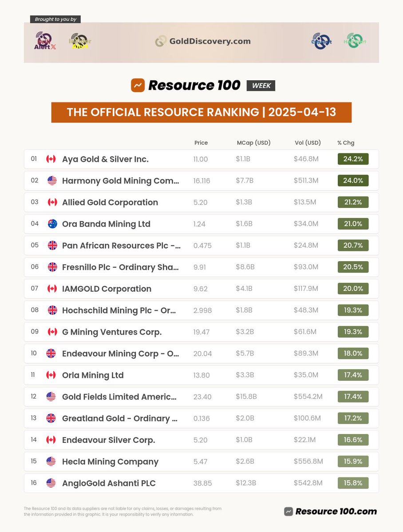The image size is (403, 532).
Task: Click the 17.2% change badge
Action: click(x=353, y=418)
